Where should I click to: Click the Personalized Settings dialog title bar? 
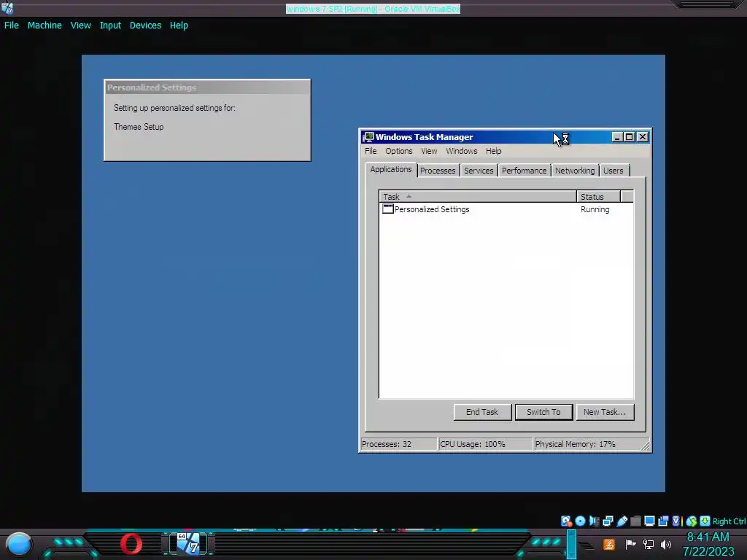click(207, 87)
